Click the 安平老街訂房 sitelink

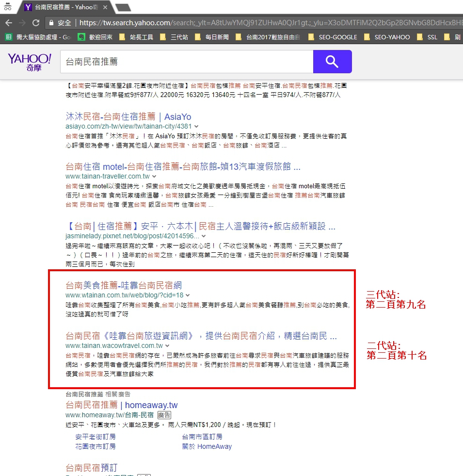click(x=96, y=437)
